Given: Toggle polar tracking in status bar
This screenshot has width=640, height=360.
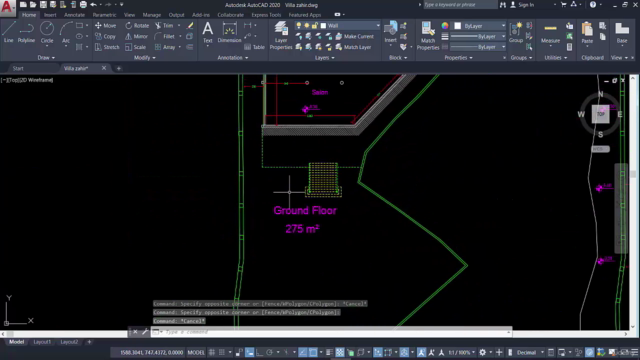Looking at the screenshot, I should [x=269, y=352].
